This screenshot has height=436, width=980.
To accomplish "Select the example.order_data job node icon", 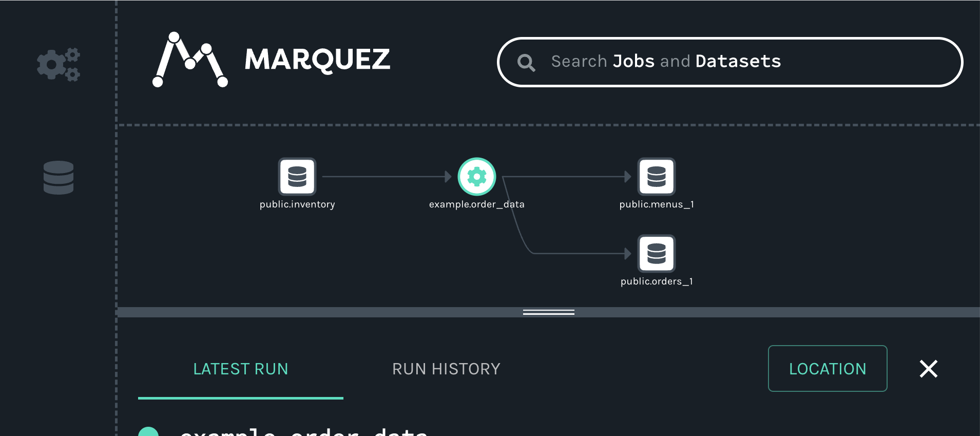I will point(477,177).
